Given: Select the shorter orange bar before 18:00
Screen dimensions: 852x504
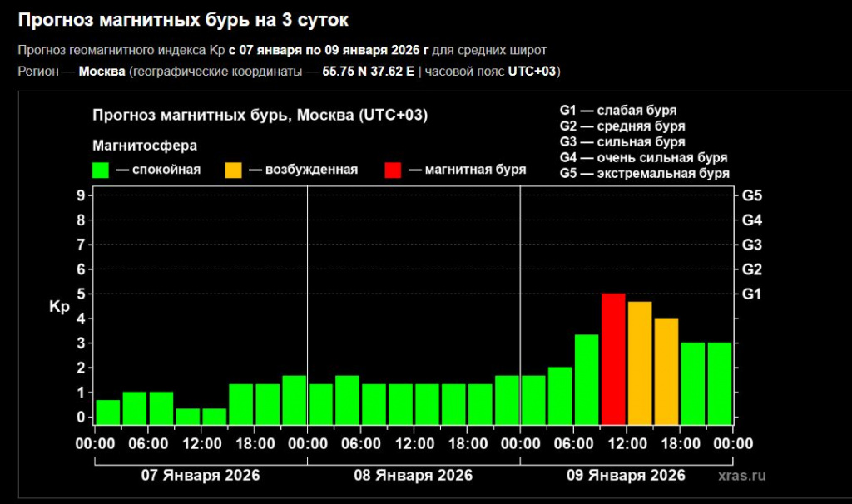Looking at the screenshot, I should tap(666, 371).
